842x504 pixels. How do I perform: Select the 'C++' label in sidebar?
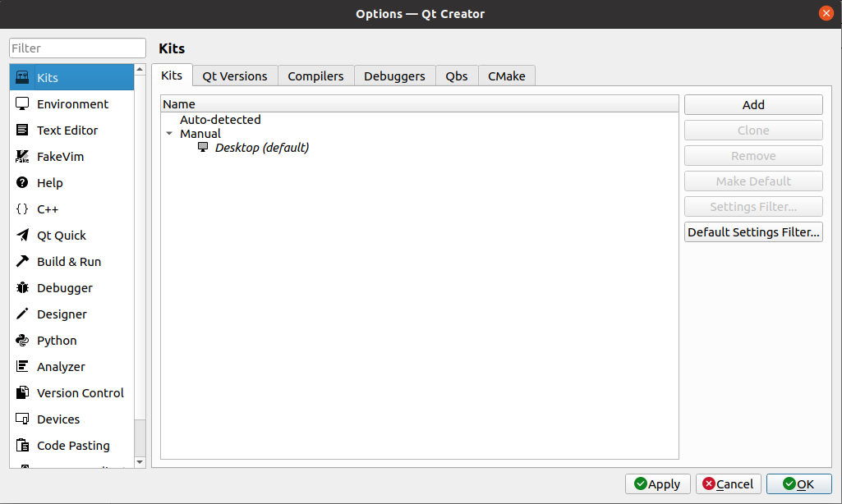click(x=48, y=208)
